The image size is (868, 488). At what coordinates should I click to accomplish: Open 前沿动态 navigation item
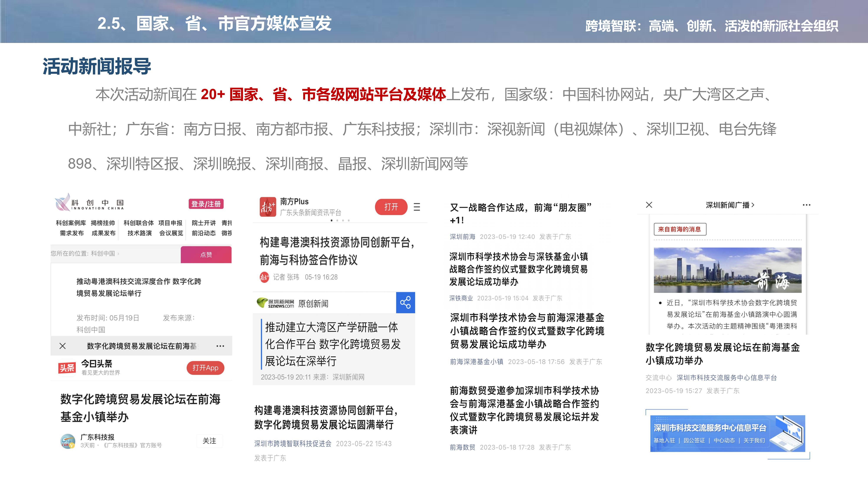pyautogui.click(x=204, y=233)
